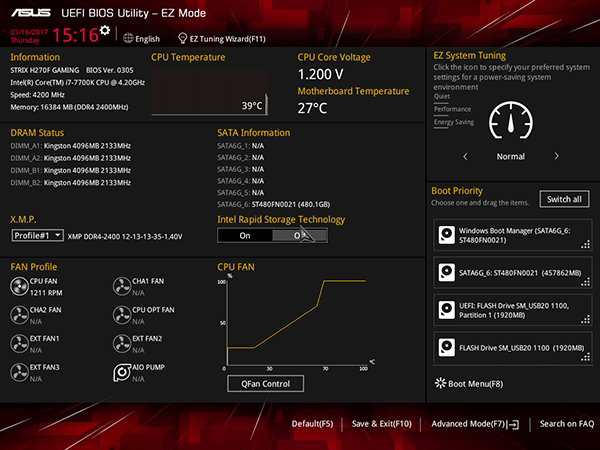Select Energy Saving tuning mode

point(454,122)
